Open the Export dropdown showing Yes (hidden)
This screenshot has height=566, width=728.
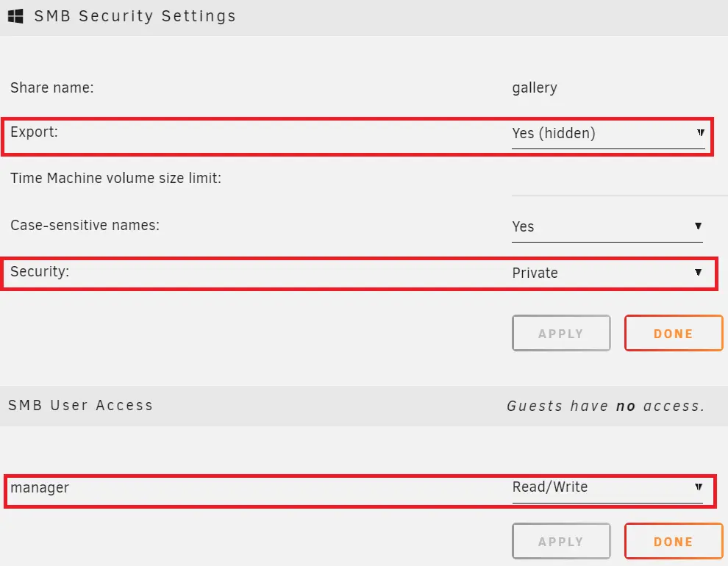tap(608, 134)
